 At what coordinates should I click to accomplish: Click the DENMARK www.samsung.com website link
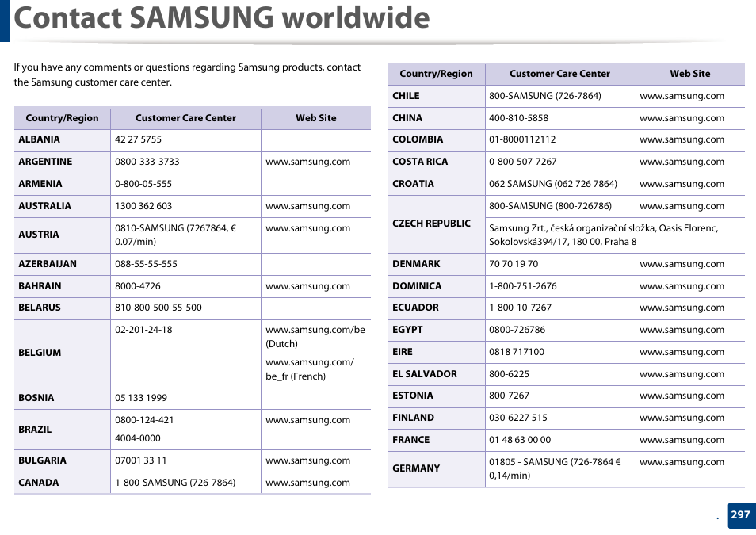(682, 264)
